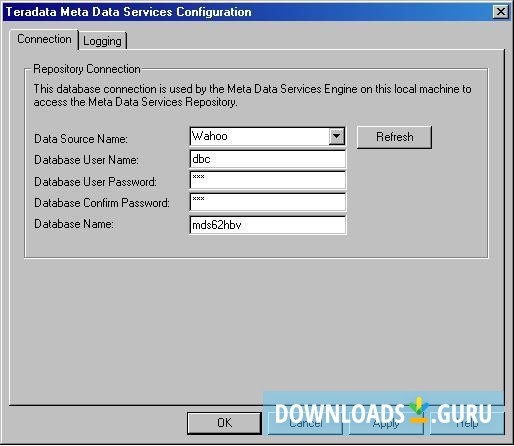Click the Teradata Meta Data Services Configuration title
Image resolution: width=514 pixels, height=446 pixels.
[129, 12]
